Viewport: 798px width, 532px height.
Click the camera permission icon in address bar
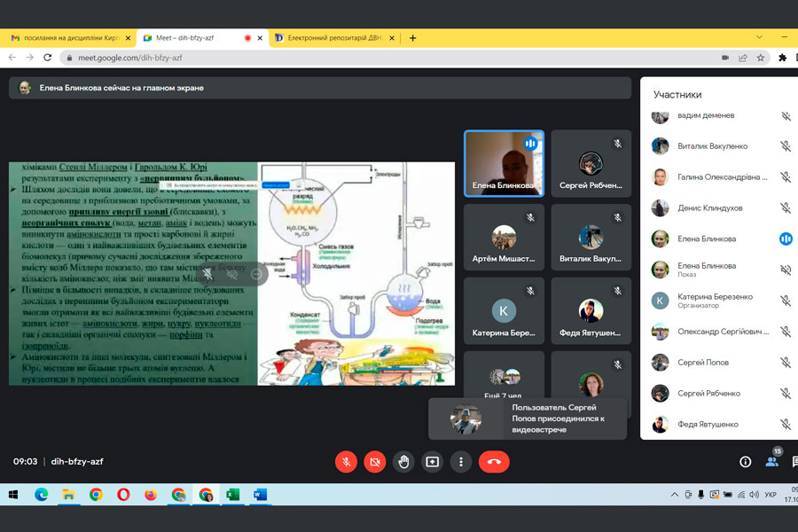[725, 58]
